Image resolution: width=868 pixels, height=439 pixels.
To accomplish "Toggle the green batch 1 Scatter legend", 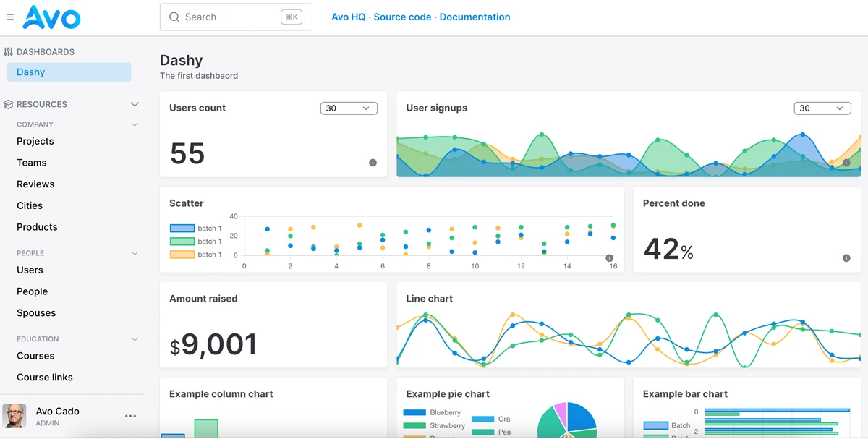I will pyautogui.click(x=195, y=241).
